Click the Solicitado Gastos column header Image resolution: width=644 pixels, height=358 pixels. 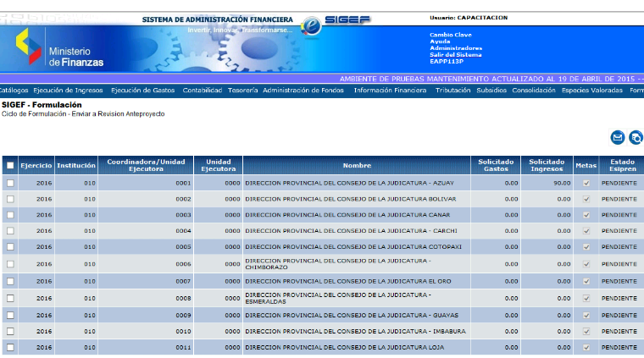[496, 165]
